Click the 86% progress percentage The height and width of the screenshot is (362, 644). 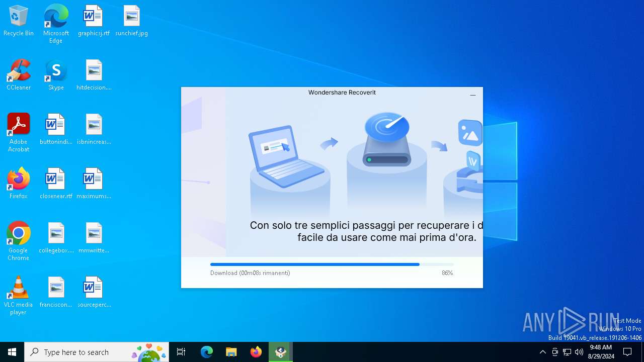click(x=447, y=273)
